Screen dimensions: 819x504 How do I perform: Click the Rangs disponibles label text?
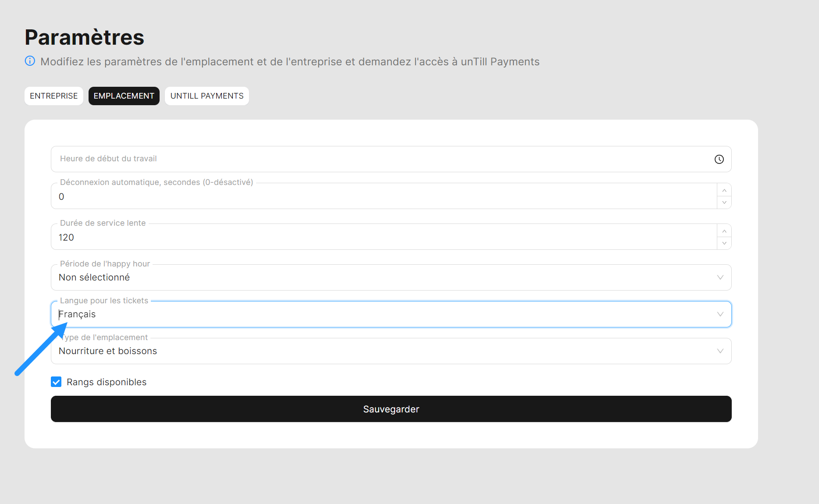pyautogui.click(x=107, y=382)
